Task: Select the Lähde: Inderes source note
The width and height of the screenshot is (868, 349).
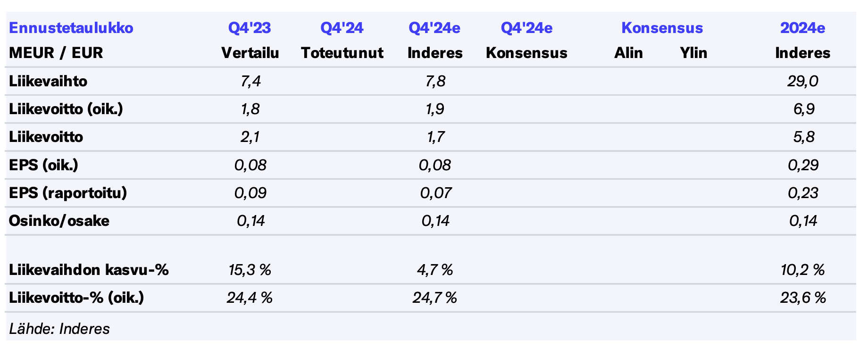Action: (x=59, y=329)
